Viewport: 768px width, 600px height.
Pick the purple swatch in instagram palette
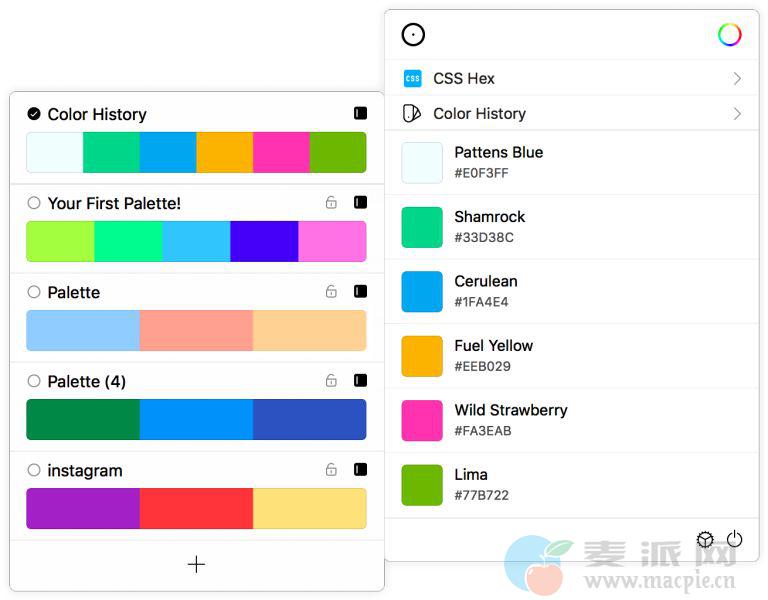click(83, 508)
